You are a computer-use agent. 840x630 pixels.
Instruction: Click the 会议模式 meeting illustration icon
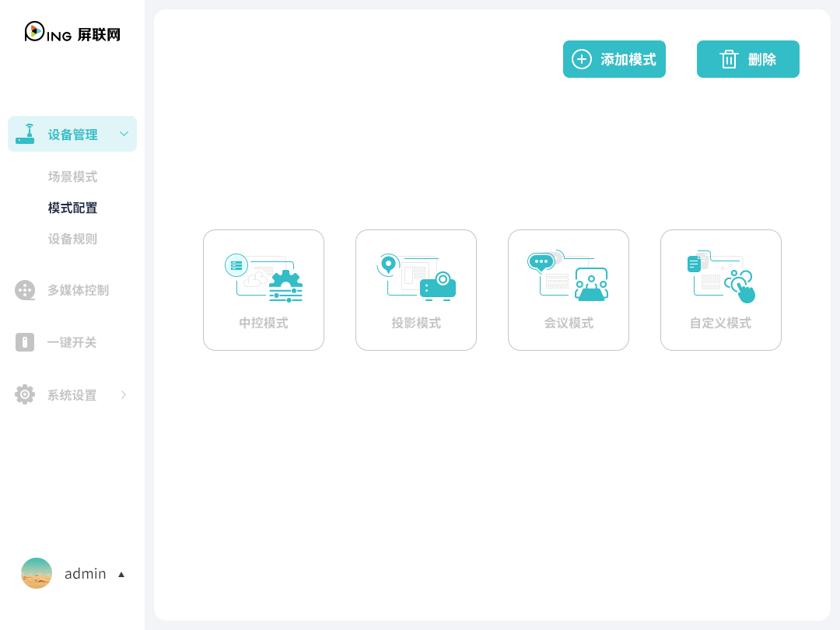pyautogui.click(x=569, y=276)
